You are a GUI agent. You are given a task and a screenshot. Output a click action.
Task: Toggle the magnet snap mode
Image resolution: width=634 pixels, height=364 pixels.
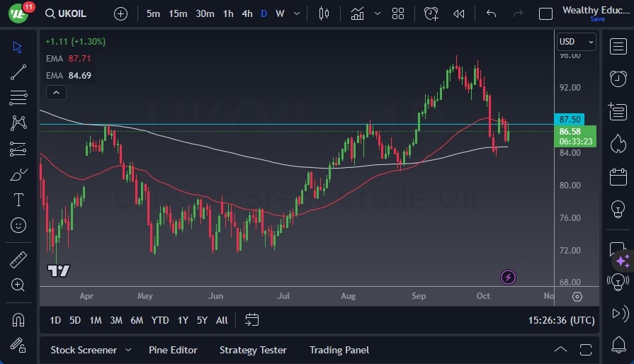coord(18,319)
